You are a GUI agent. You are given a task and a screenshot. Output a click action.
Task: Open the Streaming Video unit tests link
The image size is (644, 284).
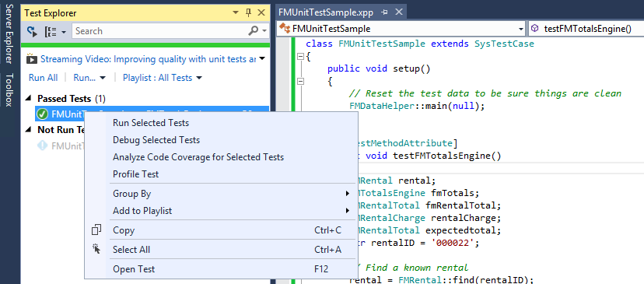click(x=149, y=59)
